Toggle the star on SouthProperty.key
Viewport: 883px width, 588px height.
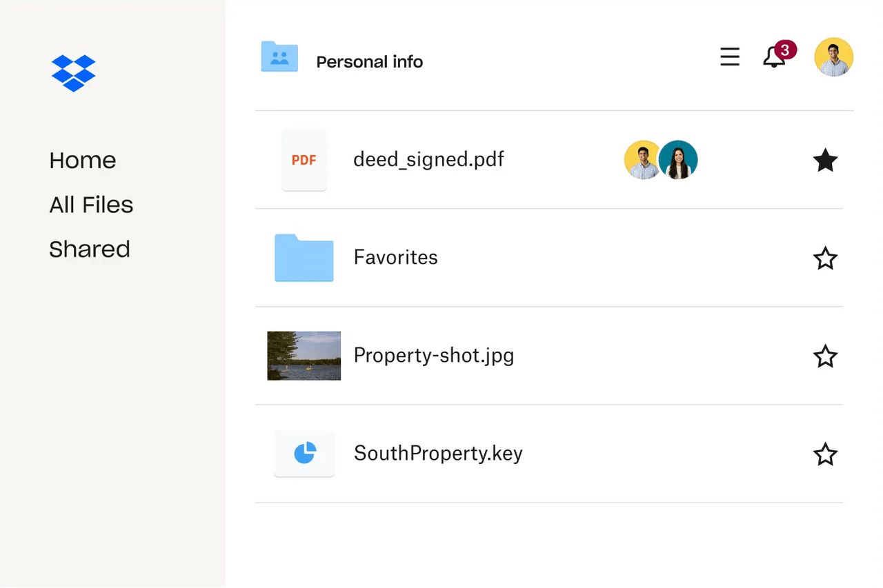click(x=825, y=454)
